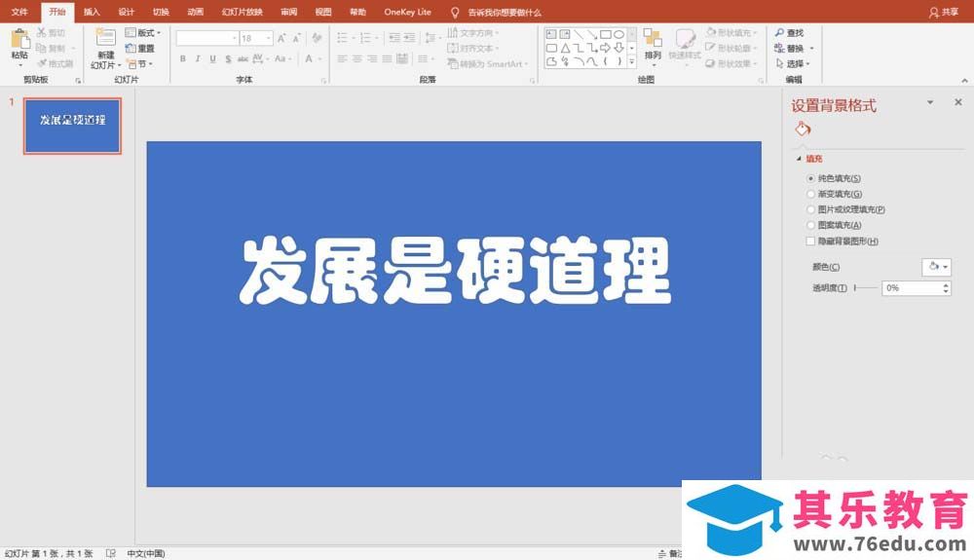Click the Line Spacing icon
The height and width of the screenshot is (560, 974).
(x=430, y=39)
